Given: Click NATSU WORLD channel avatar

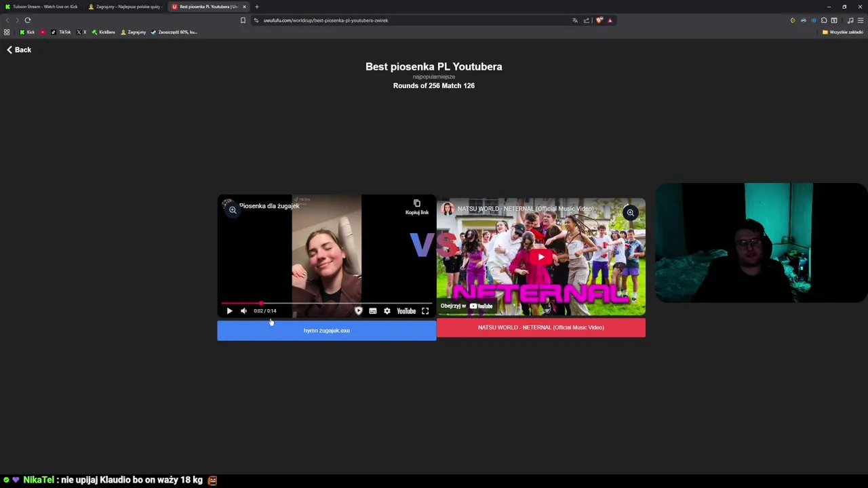Looking at the screenshot, I should pyautogui.click(x=448, y=209).
